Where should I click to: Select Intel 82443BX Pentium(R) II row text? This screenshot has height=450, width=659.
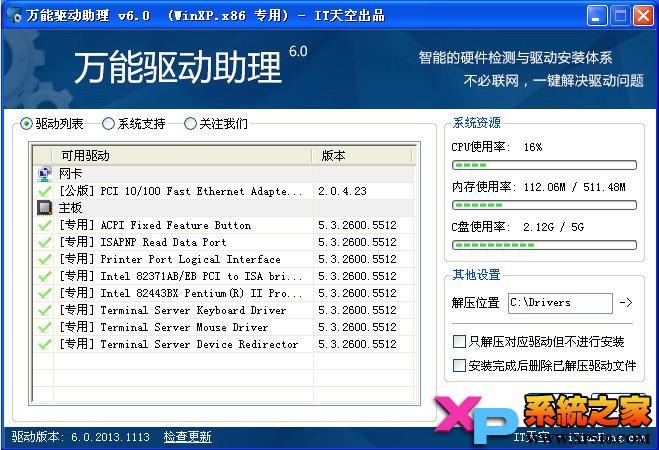point(180,293)
